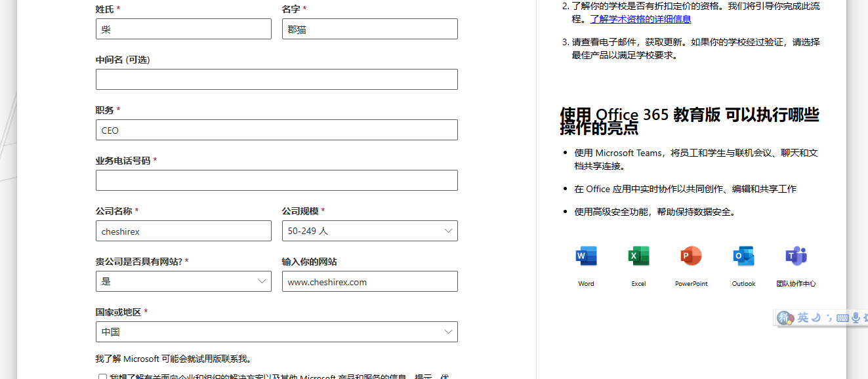Start voice input via the microphone icon
This screenshot has width=868, height=379.
(x=856, y=318)
